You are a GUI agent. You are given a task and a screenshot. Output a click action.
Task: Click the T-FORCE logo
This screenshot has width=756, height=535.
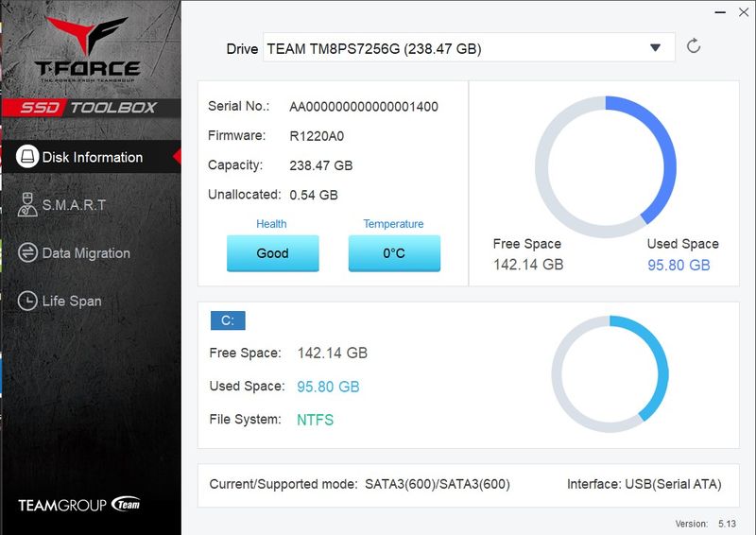click(88, 50)
